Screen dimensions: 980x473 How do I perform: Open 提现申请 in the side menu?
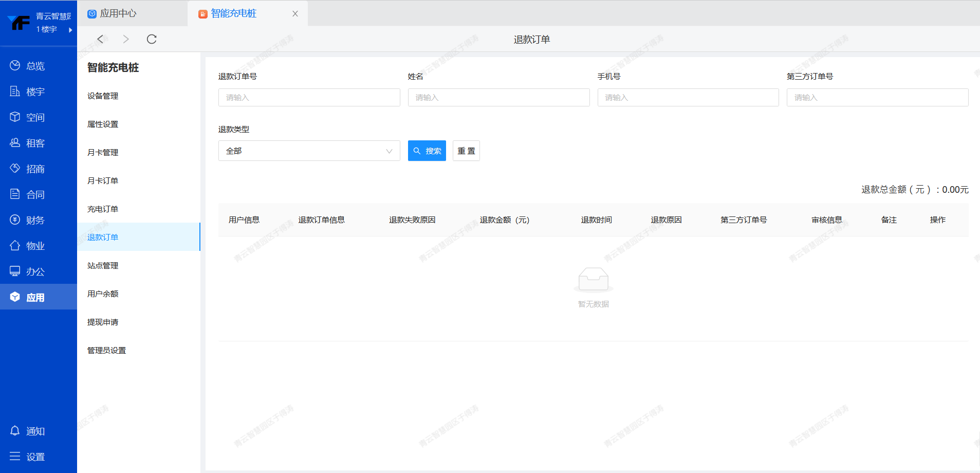(x=103, y=322)
